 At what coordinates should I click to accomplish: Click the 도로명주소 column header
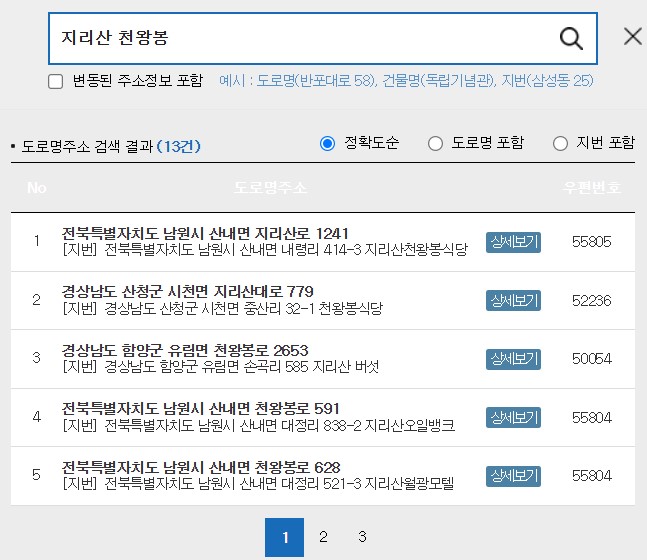tap(270, 188)
